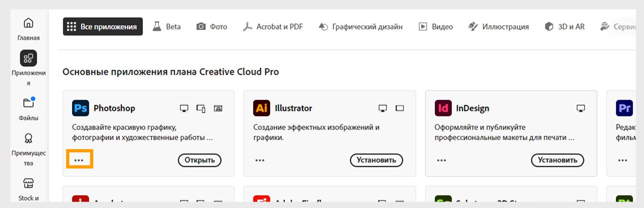
Task: Click Illustrator's desktop platform icon
Action: pos(383,108)
